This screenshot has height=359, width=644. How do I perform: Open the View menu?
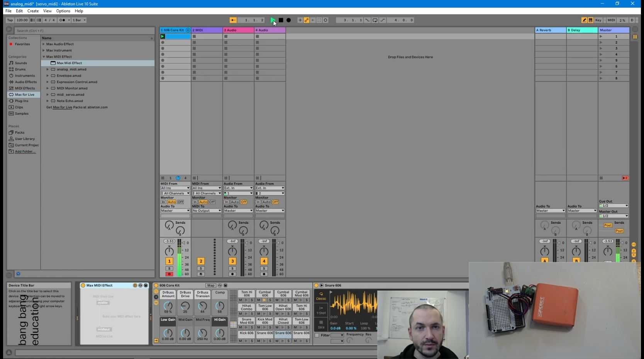coord(47,11)
